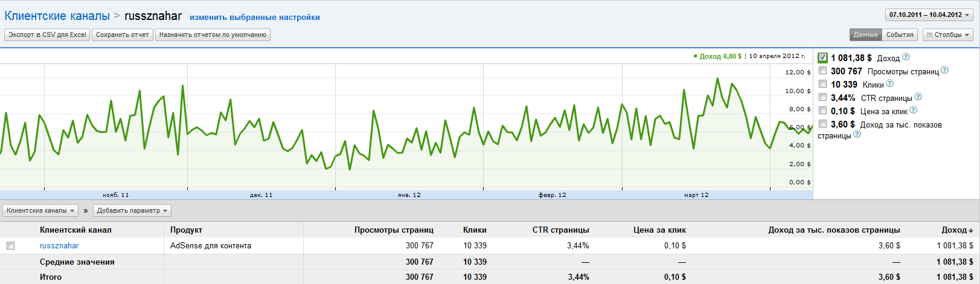Screen dimensions: 980x284
Task: Open help icon next to Клики
Action: coord(889,83)
